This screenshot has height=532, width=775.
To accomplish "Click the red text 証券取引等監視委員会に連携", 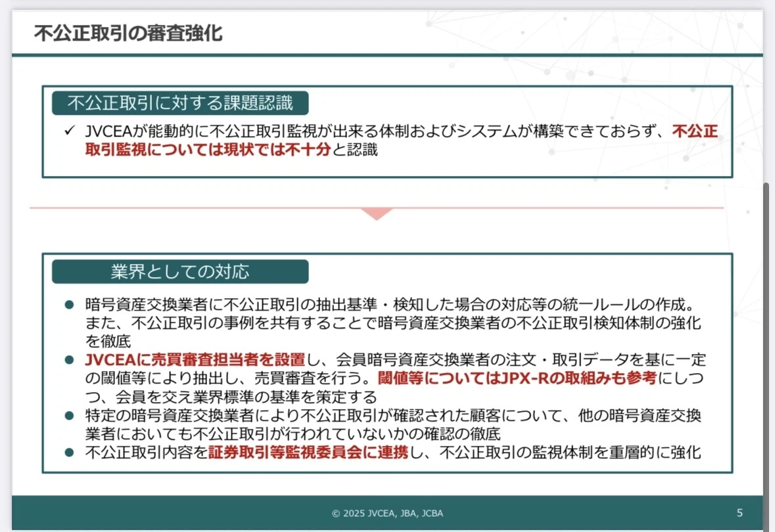I will [x=308, y=452].
